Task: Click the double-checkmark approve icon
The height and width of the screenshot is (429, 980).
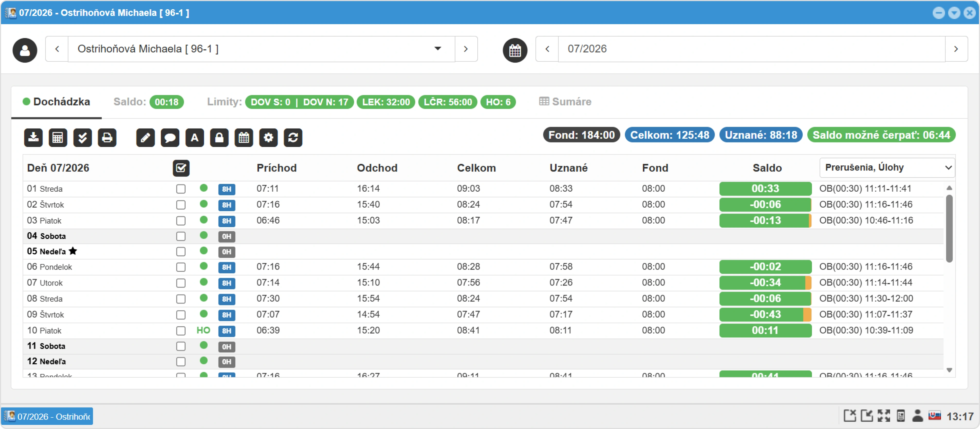Action: (x=83, y=137)
